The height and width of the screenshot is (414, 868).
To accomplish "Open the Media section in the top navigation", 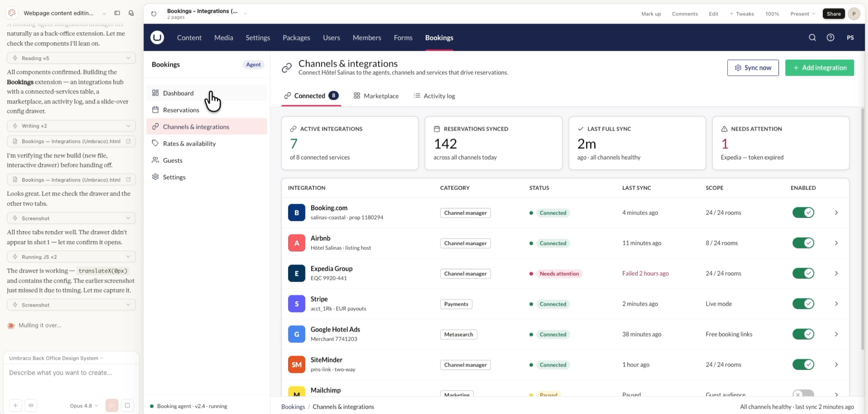I will click(x=223, y=37).
